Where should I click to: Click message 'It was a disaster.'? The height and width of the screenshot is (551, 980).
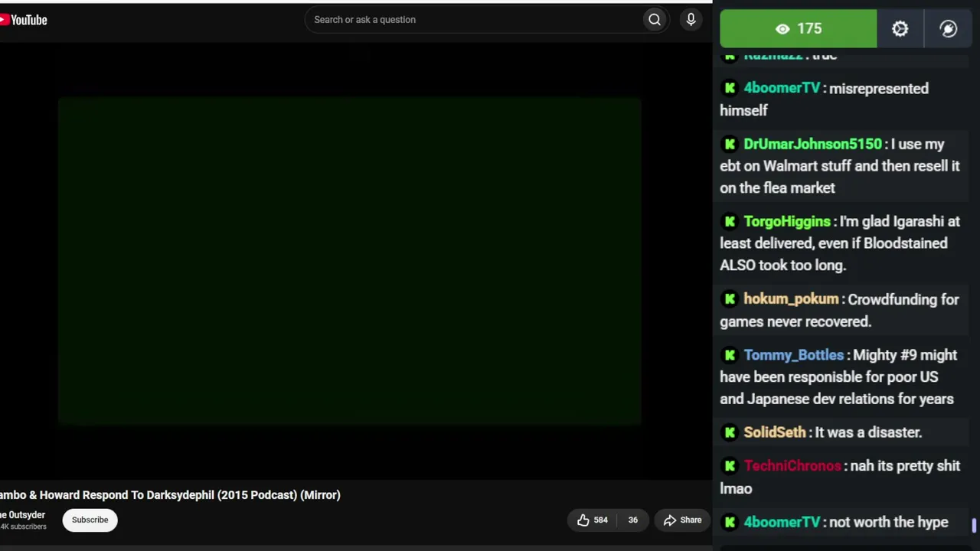click(868, 432)
